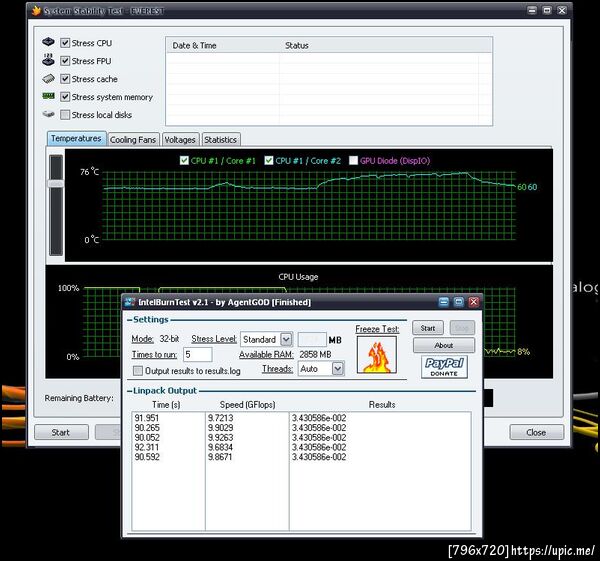This screenshot has height=561, width=600.
Task: Open the Threads Auto dropdown
Action: pos(338,369)
